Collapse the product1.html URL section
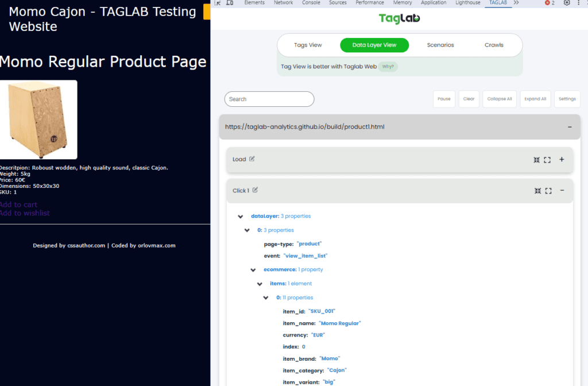The image size is (588, 386). pos(570,127)
